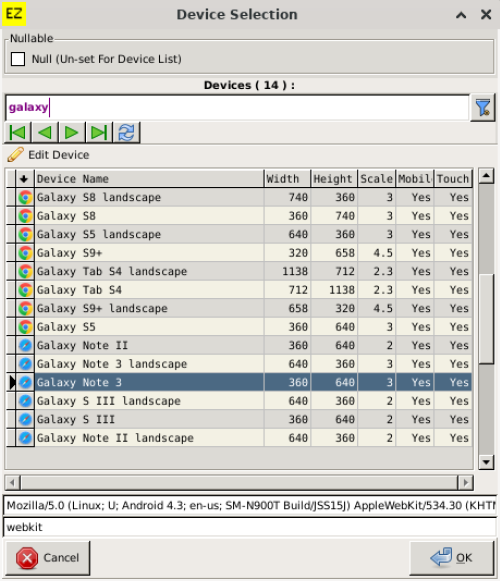The height and width of the screenshot is (581, 500).
Task: Click the sort arrow column header
Action: [x=24, y=179]
